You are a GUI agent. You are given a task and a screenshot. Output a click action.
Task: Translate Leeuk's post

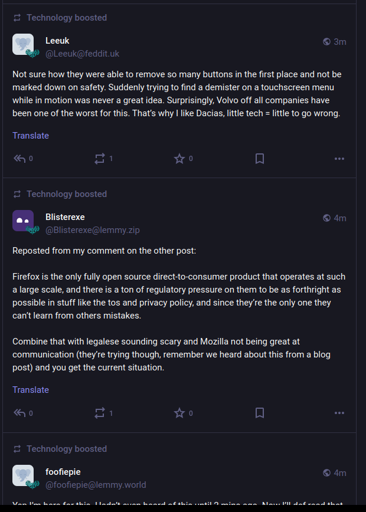click(x=31, y=136)
